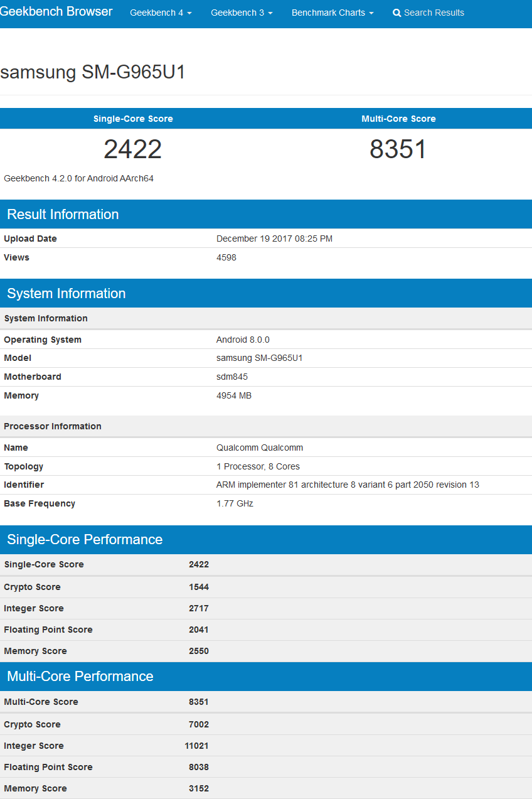Select the multi-core integer score 11021

tap(196, 746)
